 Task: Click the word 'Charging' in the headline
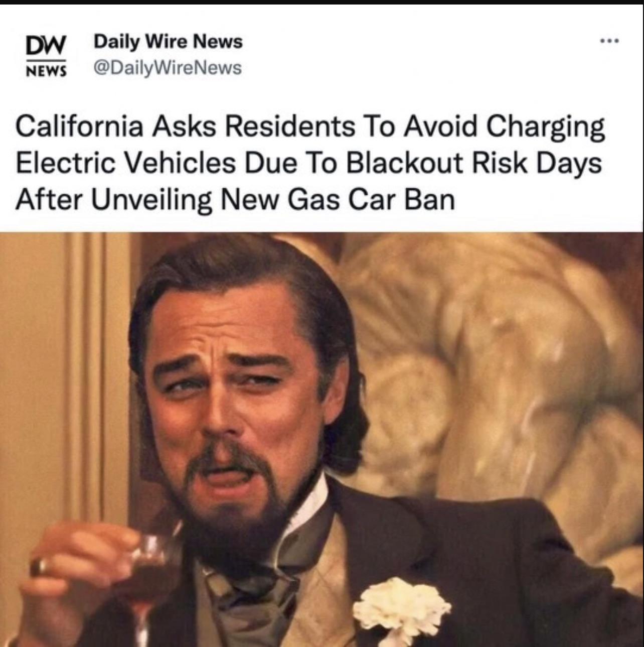545,126
